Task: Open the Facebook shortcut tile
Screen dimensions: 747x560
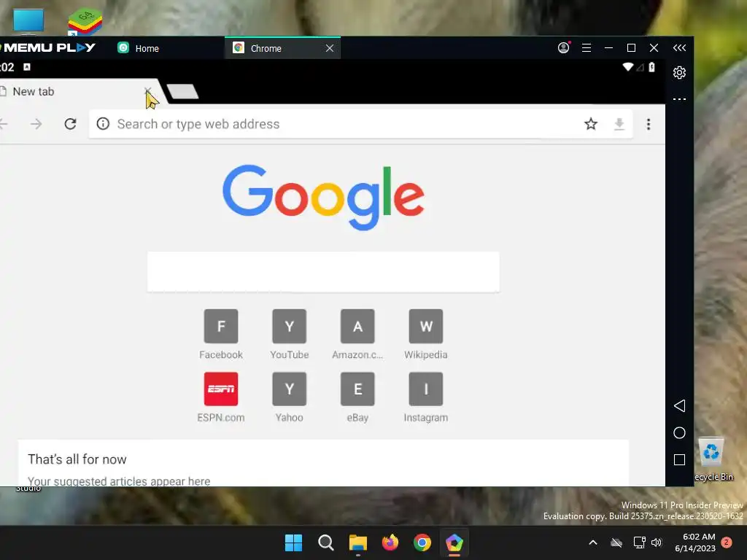Action: (221, 334)
